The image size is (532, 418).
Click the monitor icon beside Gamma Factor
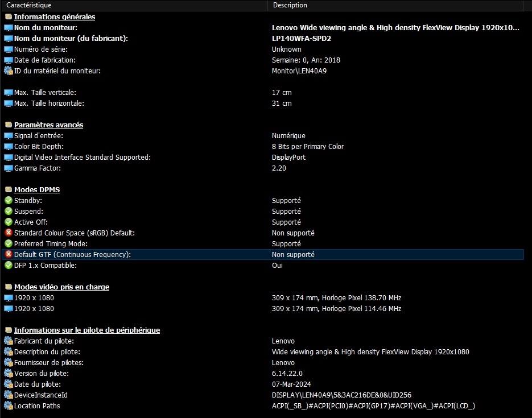(x=9, y=168)
